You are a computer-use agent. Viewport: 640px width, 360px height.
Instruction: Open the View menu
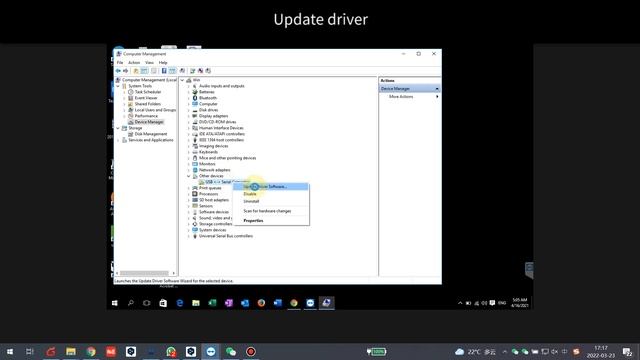149,62
